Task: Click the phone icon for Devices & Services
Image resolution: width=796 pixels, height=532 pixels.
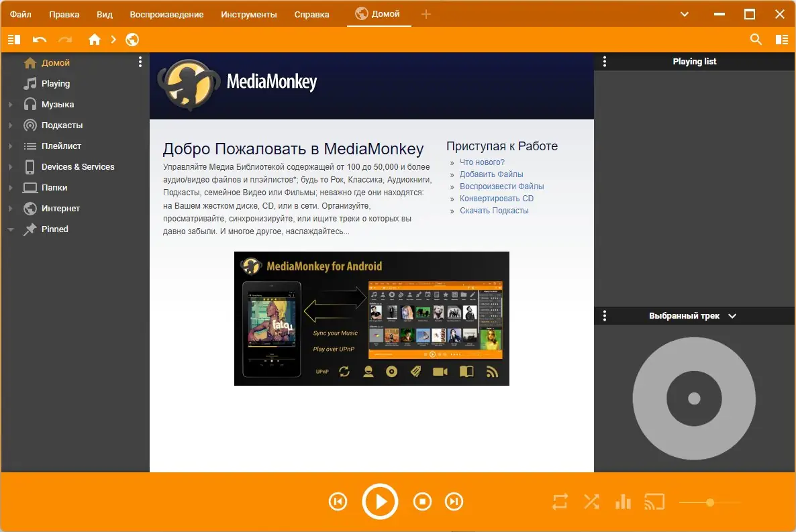Action: (x=30, y=167)
